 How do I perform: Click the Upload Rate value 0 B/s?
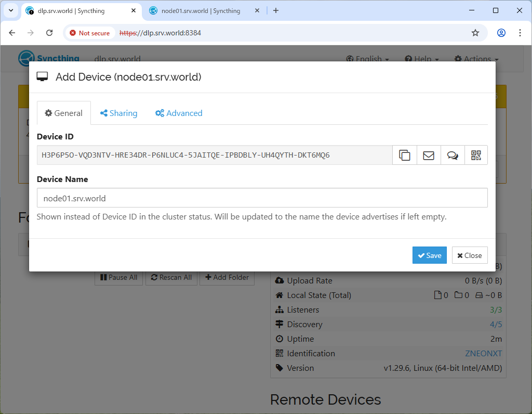coord(484,281)
